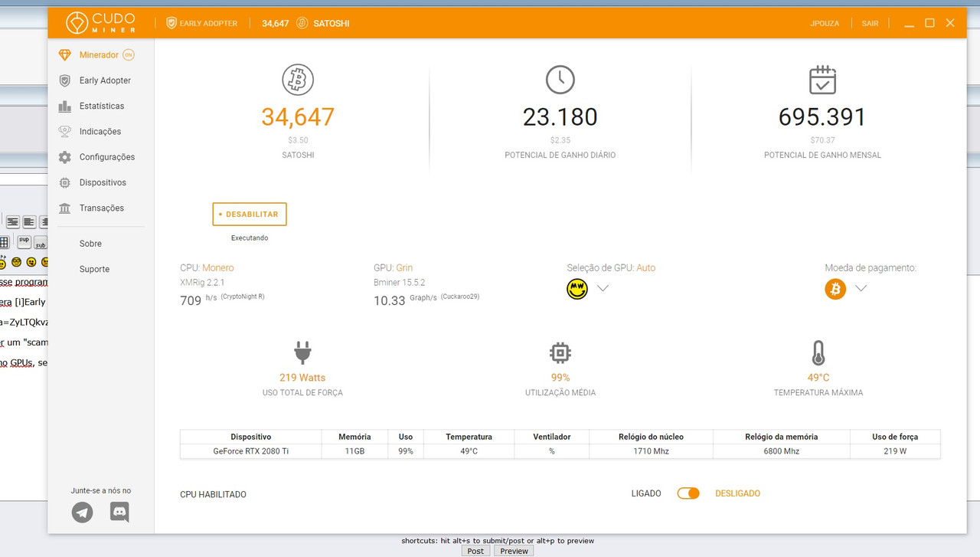Click the ON badge beside Minerador
This screenshot has width=980, height=557.
click(129, 55)
